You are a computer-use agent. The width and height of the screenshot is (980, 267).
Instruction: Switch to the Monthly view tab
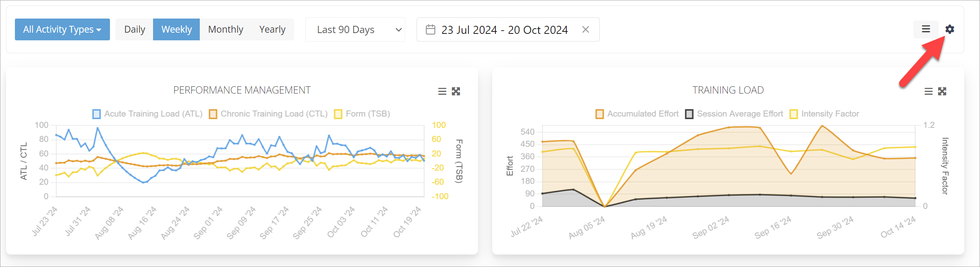pos(226,29)
